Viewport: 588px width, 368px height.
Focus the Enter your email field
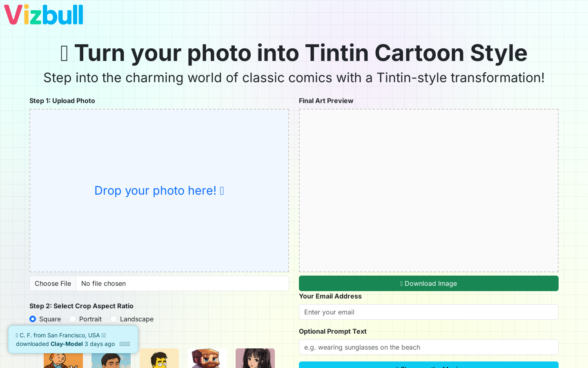tap(429, 312)
